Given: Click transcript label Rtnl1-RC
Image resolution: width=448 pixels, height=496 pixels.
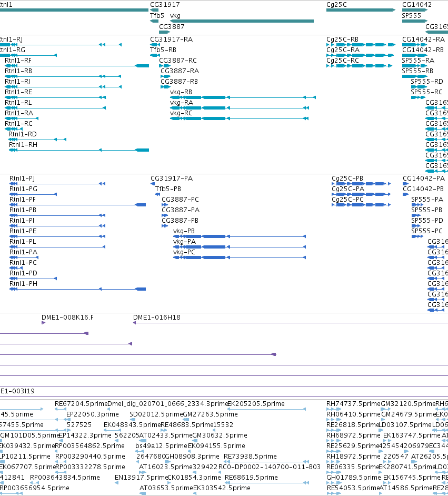Looking at the screenshot, I should [18, 123].
